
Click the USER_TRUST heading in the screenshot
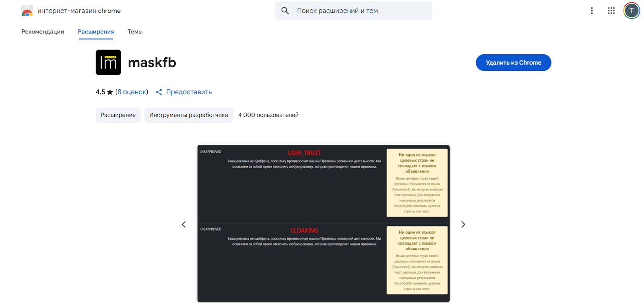(304, 153)
